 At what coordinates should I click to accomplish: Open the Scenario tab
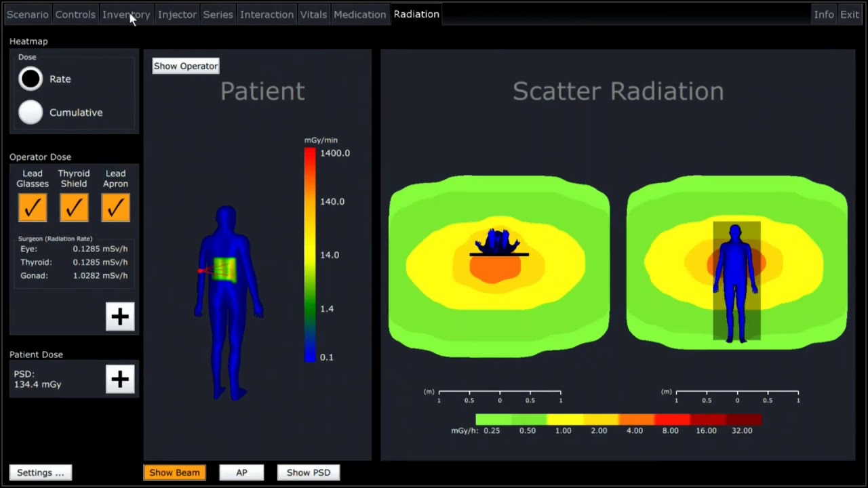(x=28, y=14)
